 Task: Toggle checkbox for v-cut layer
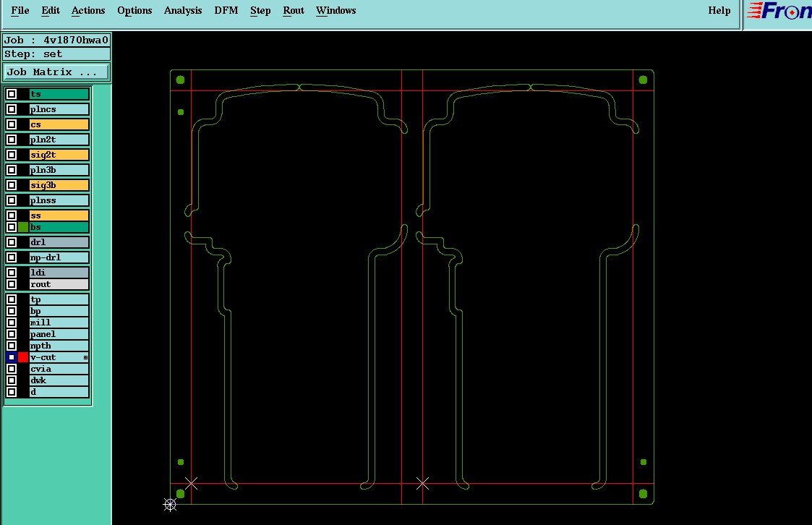tap(12, 357)
